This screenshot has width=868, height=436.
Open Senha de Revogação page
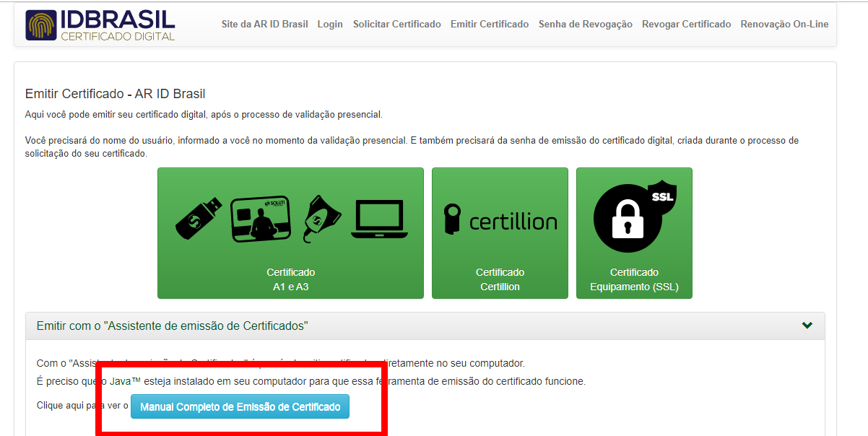585,24
